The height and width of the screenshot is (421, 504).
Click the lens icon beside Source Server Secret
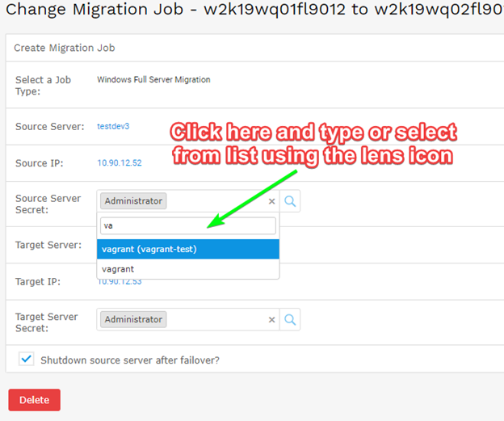click(291, 201)
